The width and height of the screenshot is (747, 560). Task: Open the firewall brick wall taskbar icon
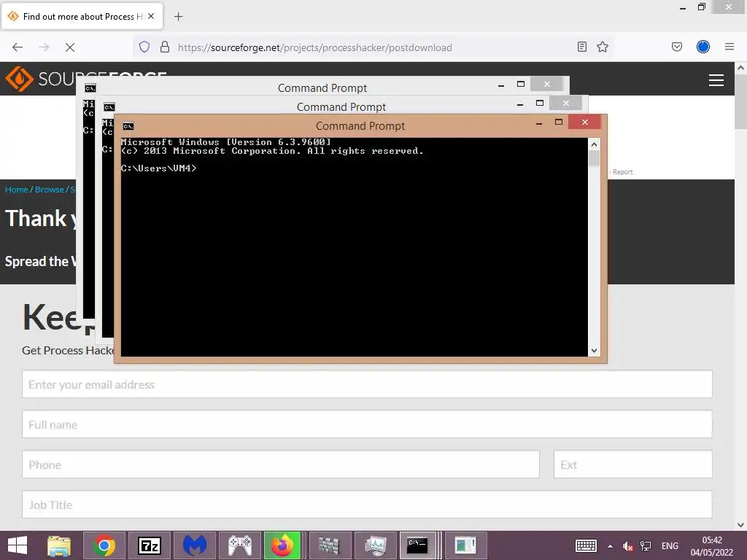pos(329,545)
